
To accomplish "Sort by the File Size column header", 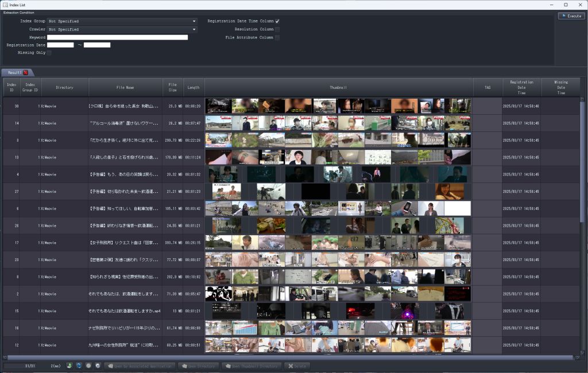I will 172,87.
